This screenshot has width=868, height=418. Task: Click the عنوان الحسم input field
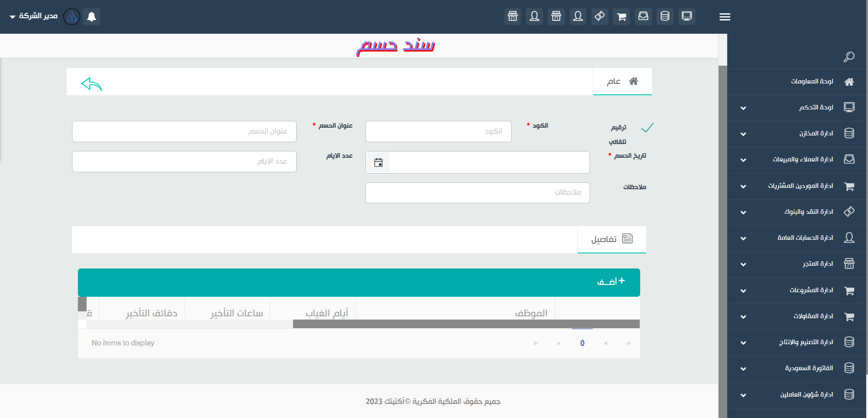(x=184, y=131)
